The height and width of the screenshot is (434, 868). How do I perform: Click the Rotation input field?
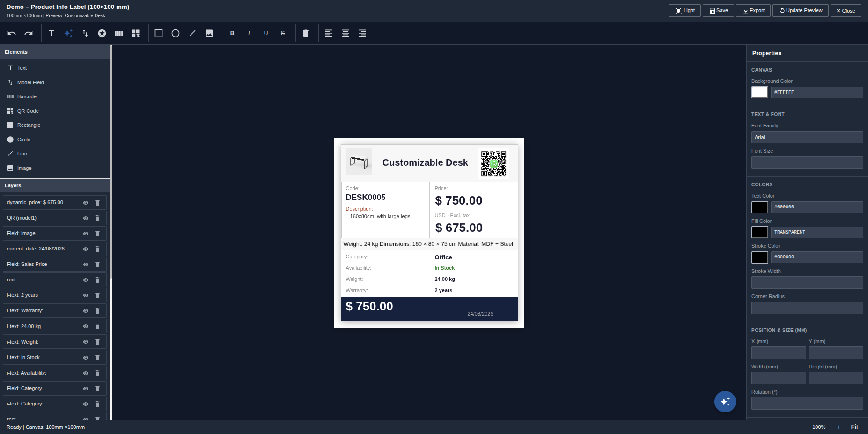807,403
